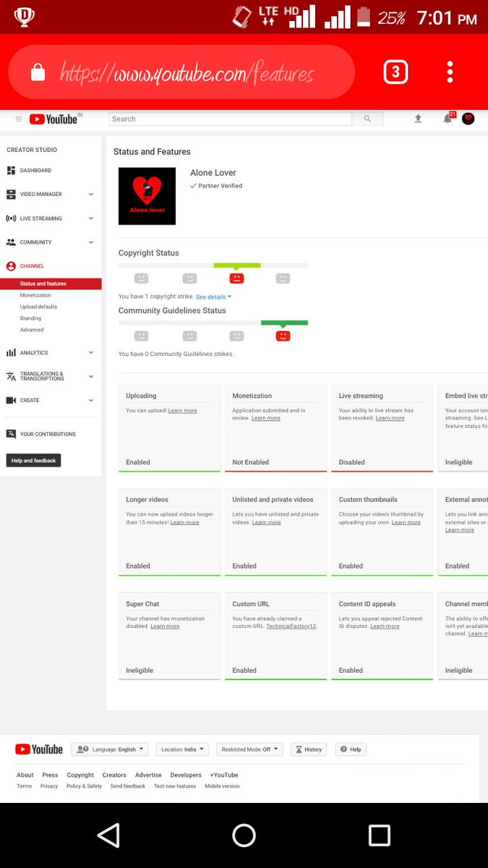Click Learn more in Monetization card
Viewport: 488px width, 868px height.
pos(266,418)
